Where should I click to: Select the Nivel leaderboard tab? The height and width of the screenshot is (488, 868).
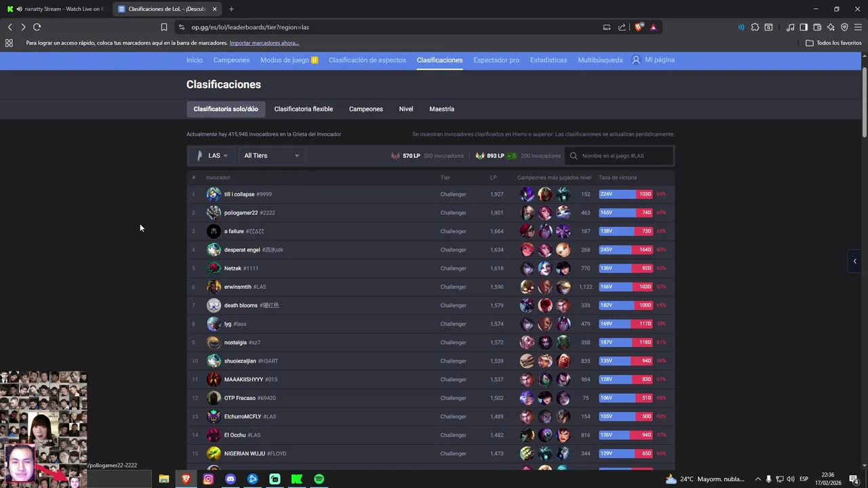[406, 109]
